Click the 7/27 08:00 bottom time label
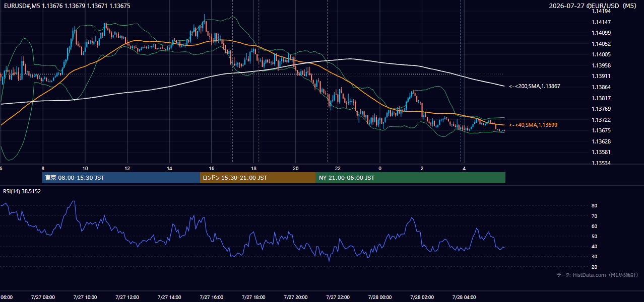644x302 pixels. point(43,297)
